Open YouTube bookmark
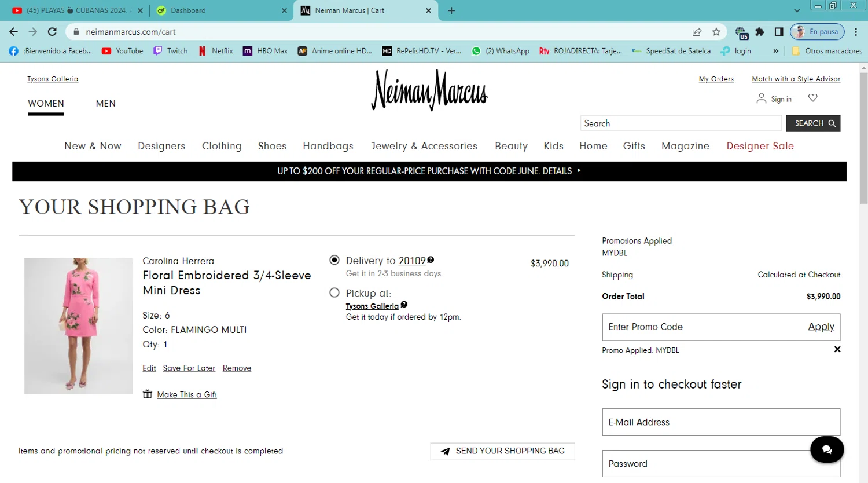Viewport: 868px width, 483px height. pos(122,51)
